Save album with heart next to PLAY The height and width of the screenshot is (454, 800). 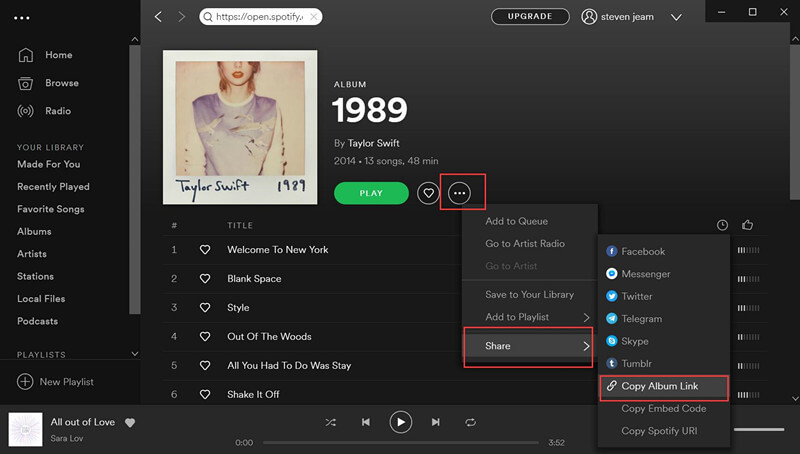coord(428,193)
